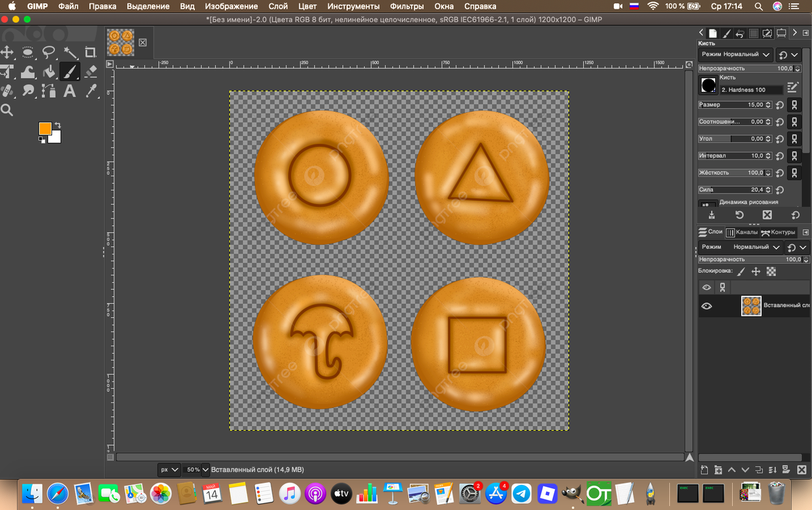812x510 pixels.
Task: Select the Fuzzy Select magic wand
Action: tap(70, 52)
